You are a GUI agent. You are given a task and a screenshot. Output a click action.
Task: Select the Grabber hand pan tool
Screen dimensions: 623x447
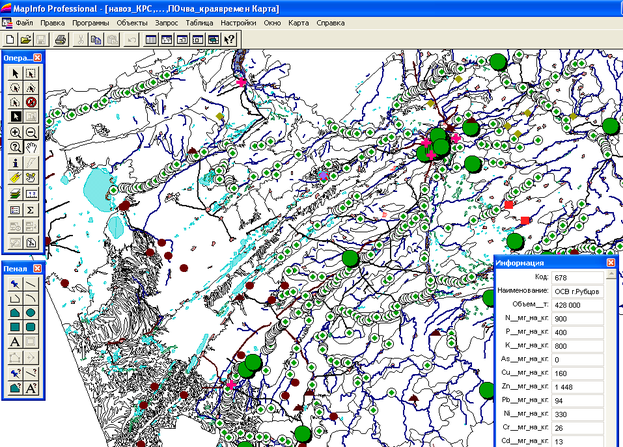pyautogui.click(x=31, y=147)
